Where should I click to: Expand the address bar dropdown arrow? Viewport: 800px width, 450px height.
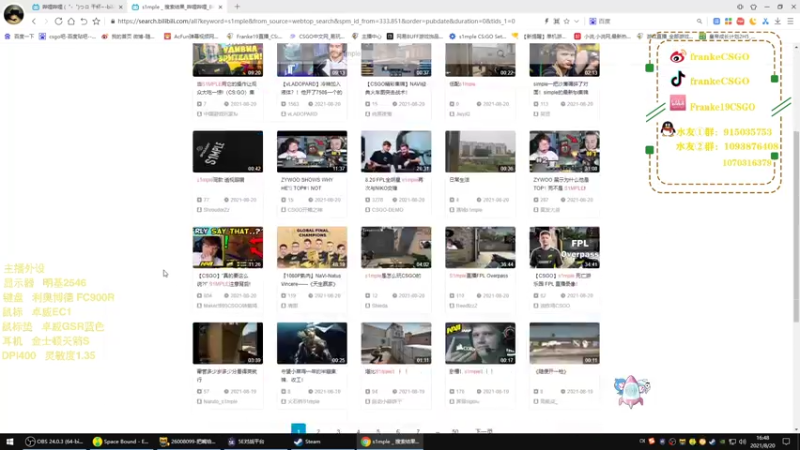pos(577,21)
